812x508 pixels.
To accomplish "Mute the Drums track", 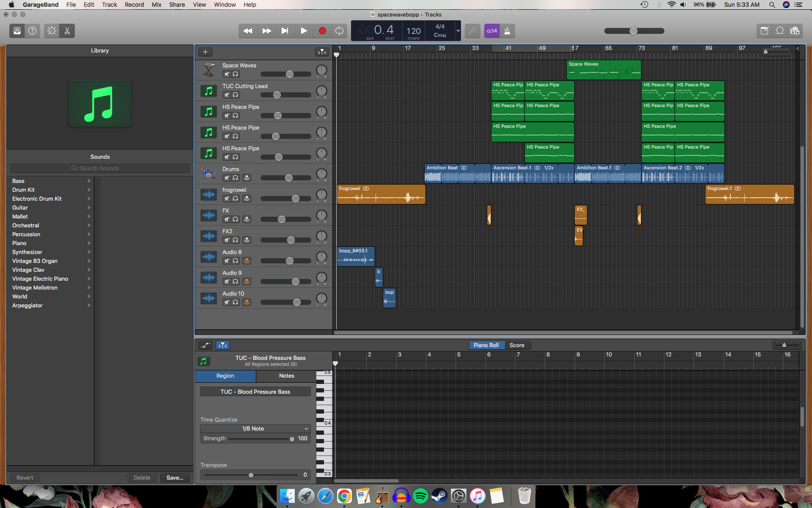I will click(x=227, y=178).
